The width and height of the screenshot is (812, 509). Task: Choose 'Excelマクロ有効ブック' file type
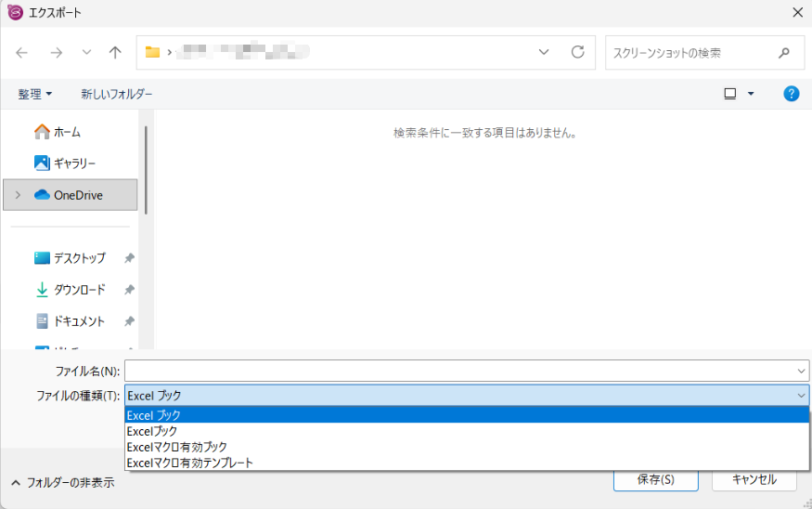click(x=467, y=447)
